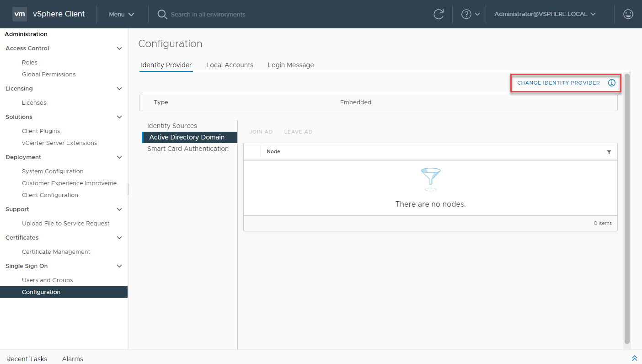This screenshot has width=642, height=364.
Task: Open vCenter Server Extensions
Action: 59,143
